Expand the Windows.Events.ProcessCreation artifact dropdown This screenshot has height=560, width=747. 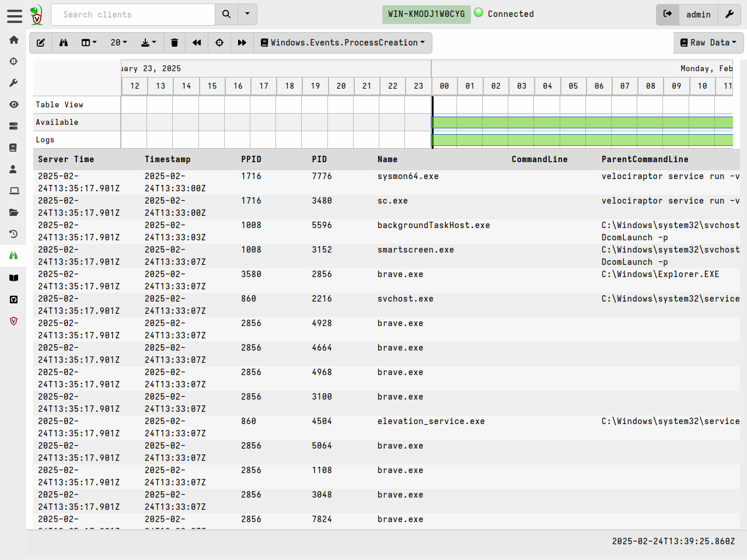coord(343,43)
